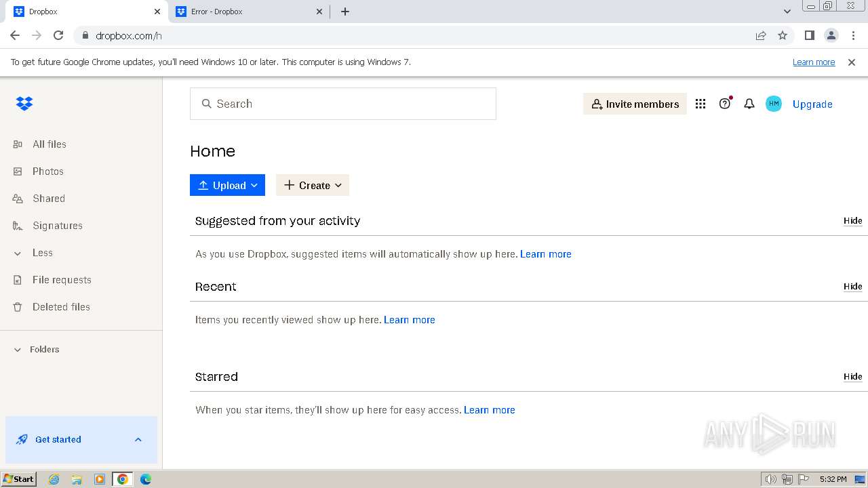Open the All files section
The height and width of the screenshot is (488, 868).
(x=50, y=144)
